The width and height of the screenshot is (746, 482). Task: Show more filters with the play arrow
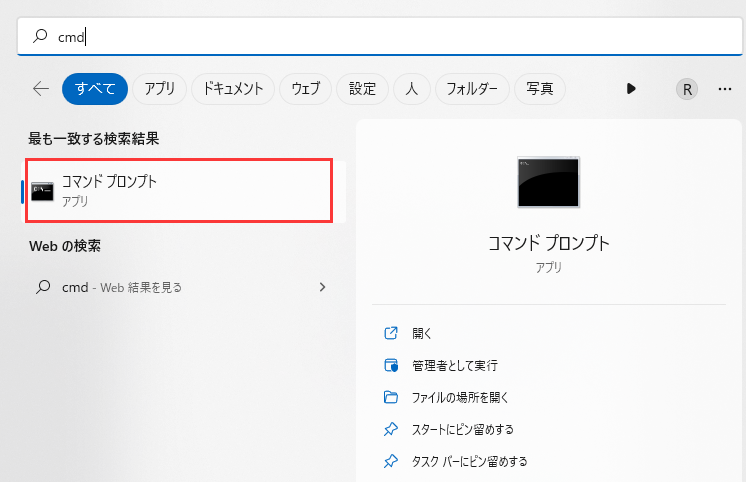tap(631, 89)
